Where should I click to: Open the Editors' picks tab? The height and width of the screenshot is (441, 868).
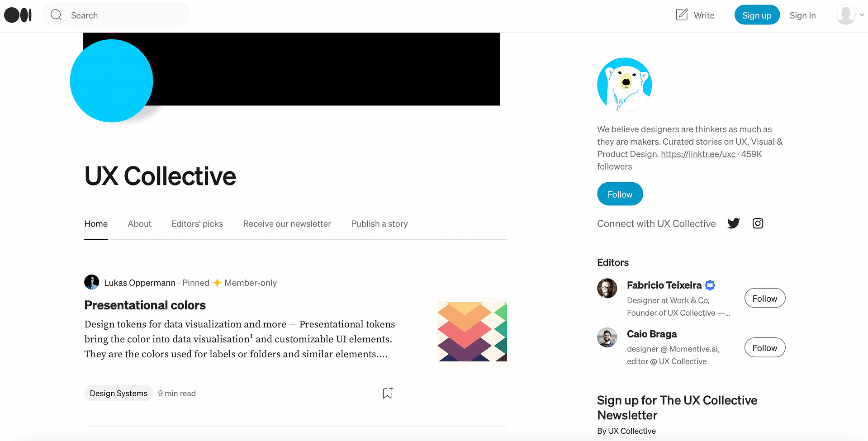(197, 223)
